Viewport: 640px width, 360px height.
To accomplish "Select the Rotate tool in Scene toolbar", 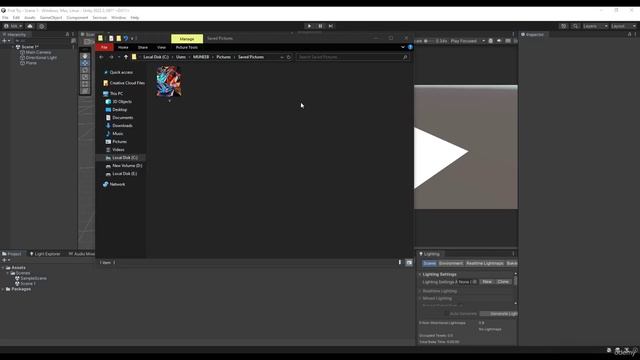I will pyautogui.click(x=85, y=70).
